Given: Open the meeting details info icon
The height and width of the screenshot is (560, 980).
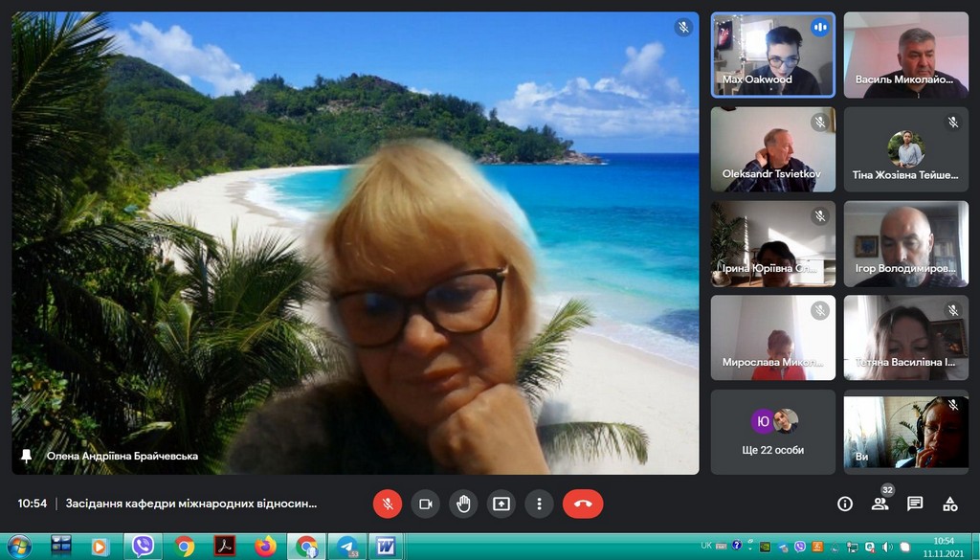Looking at the screenshot, I should coord(844,504).
